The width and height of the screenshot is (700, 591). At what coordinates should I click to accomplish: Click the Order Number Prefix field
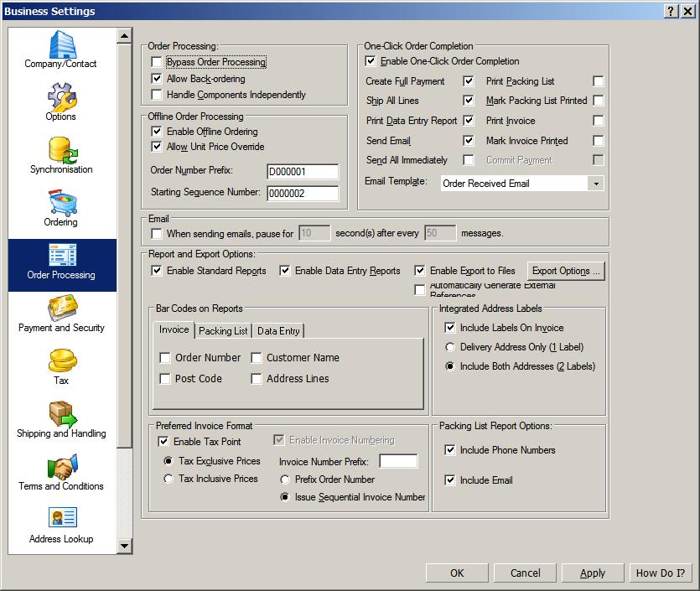302,172
